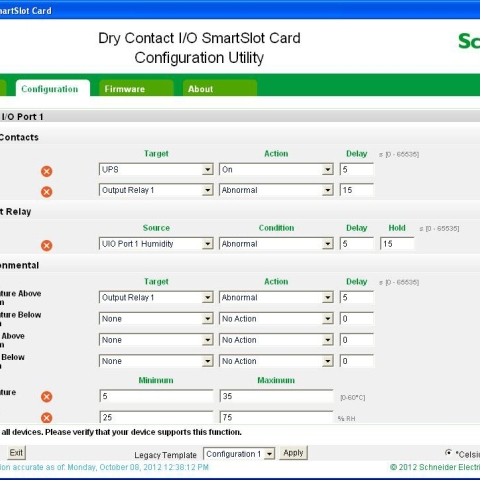Screen dimensions: 480x480
Task: Click the delay field containing 15 for contacts Output Relay 1
Action: click(357, 190)
